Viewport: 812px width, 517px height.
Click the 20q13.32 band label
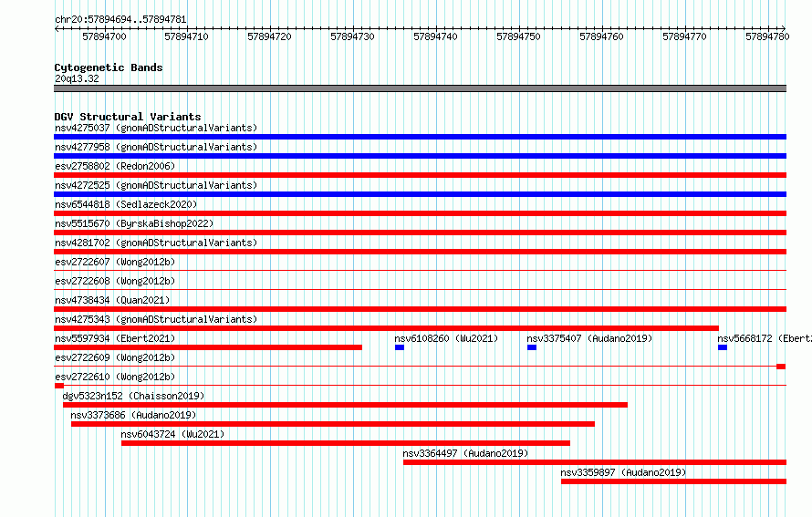click(x=77, y=78)
